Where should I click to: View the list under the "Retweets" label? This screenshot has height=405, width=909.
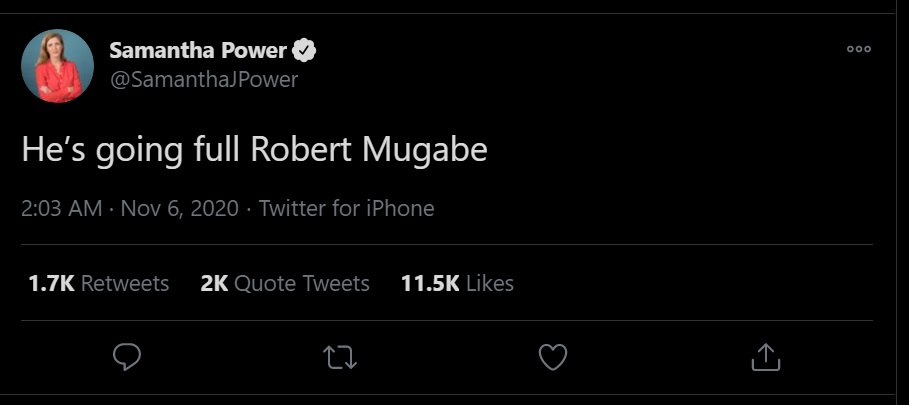point(125,283)
